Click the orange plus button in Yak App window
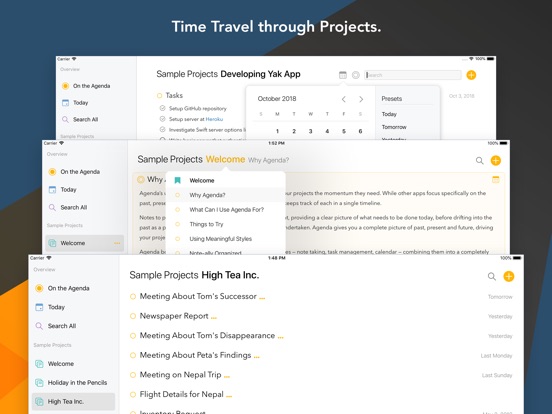Image resolution: width=552 pixels, height=414 pixels. [471, 75]
